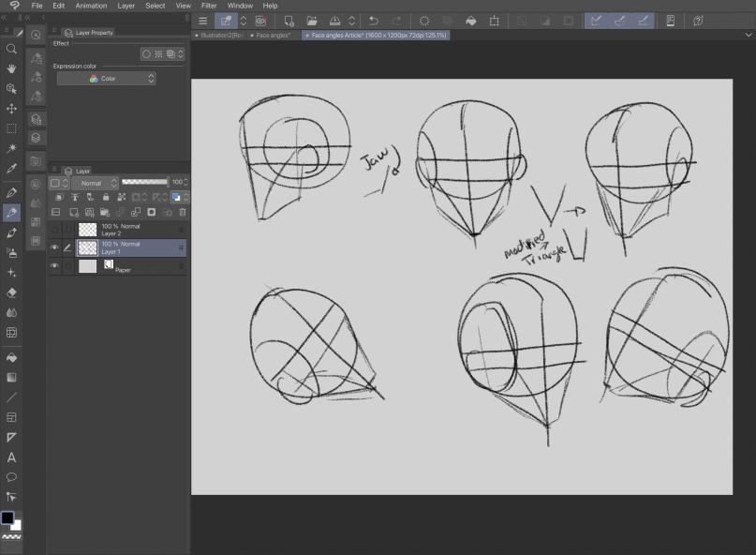
Task: Select the Eyedropper tool
Action: click(11, 170)
